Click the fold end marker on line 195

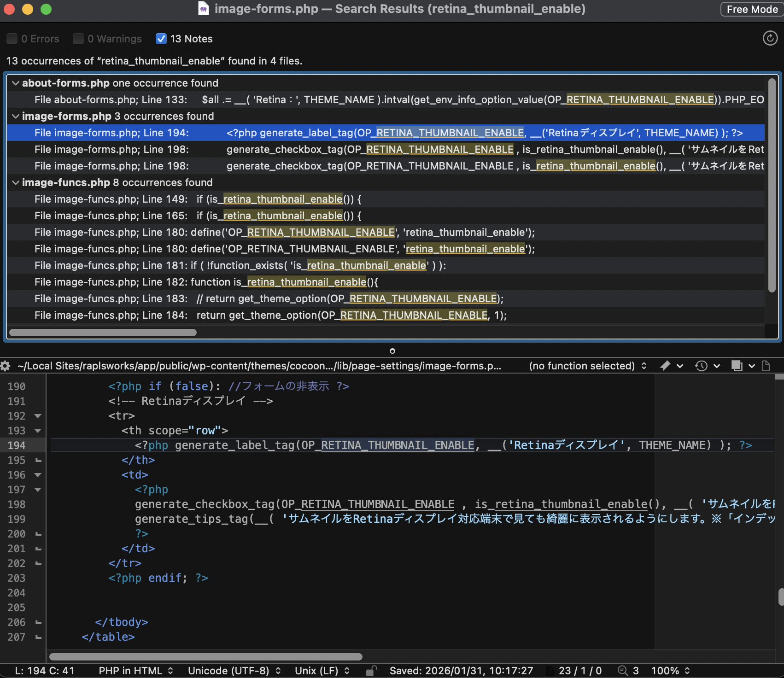[x=38, y=460]
